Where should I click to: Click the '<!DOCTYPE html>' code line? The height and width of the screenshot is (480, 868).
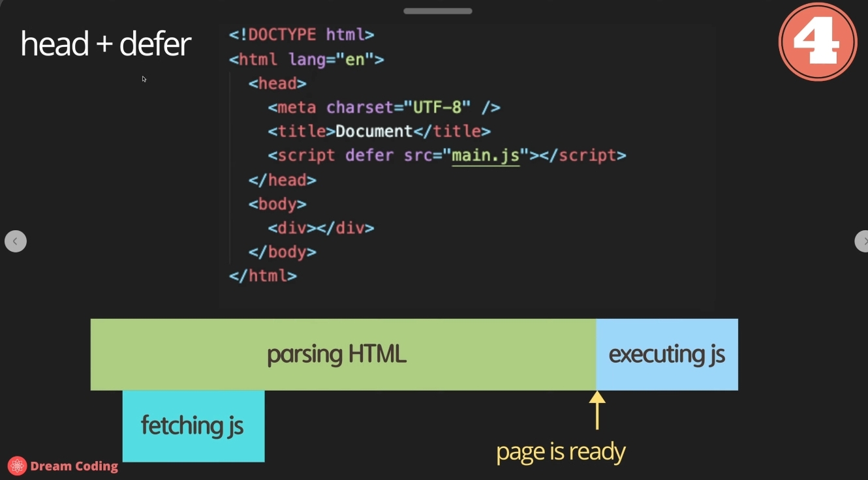(302, 35)
